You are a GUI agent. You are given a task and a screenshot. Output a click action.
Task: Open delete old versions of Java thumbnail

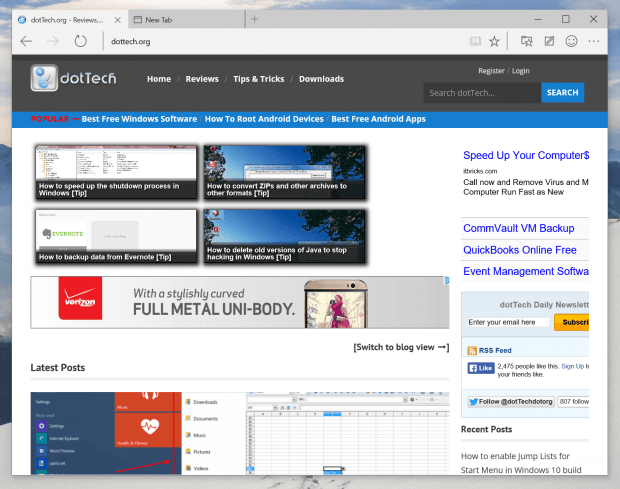(284, 236)
